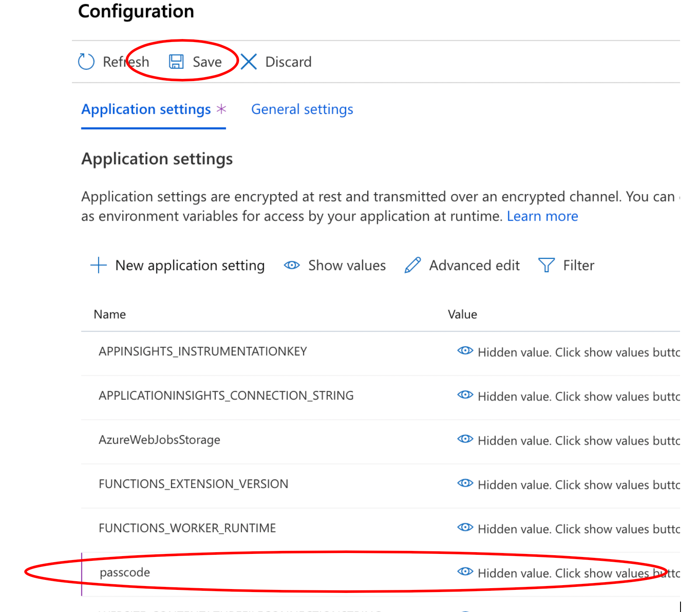Switch to the General settings tab

302,109
